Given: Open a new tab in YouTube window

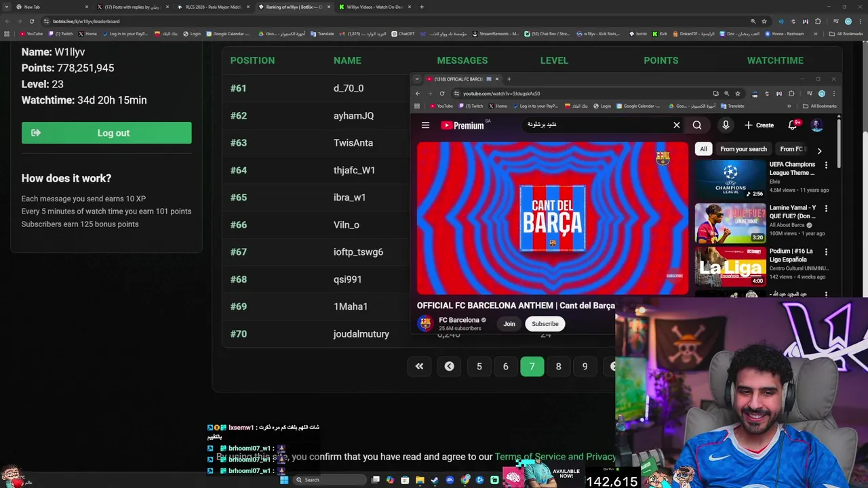Looking at the screenshot, I should [509, 79].
